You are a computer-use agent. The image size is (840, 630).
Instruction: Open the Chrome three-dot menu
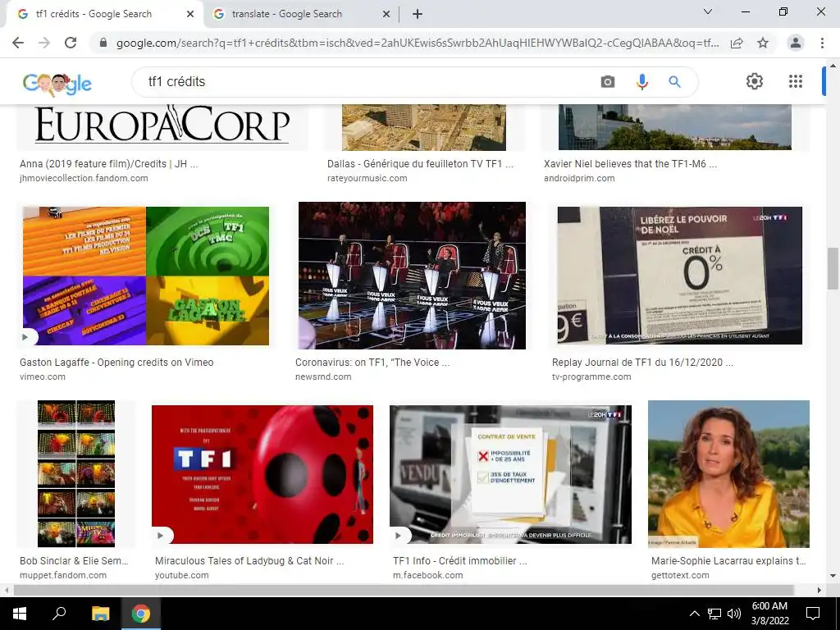point(822,43)
